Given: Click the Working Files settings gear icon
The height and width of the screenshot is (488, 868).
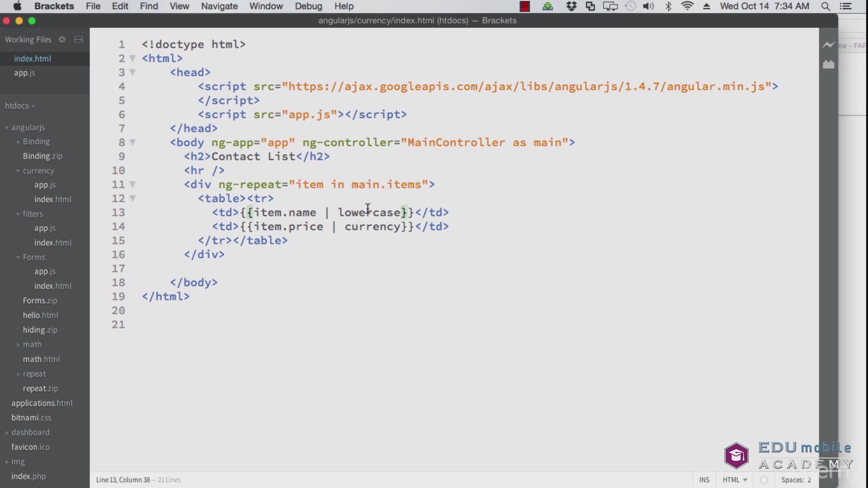Looking at the screenshot, I should pos(62,39).
